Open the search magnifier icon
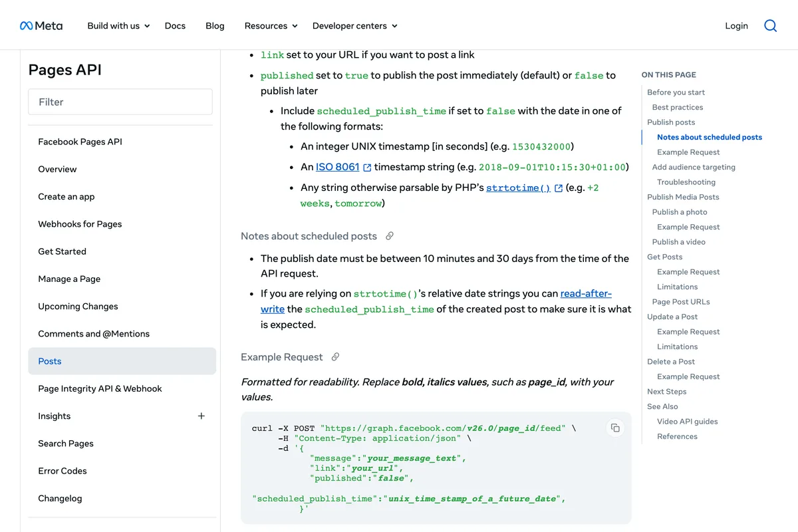 pos(770,26)
